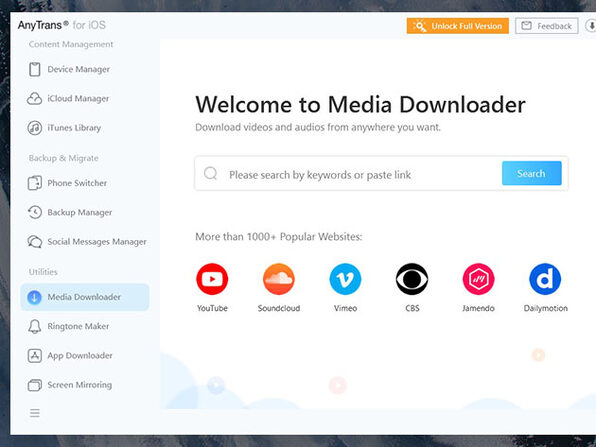Image resolution: width=596 pixels, height=447 pixels.
Task: Click the blue Search button
Action: pos(531,173)
